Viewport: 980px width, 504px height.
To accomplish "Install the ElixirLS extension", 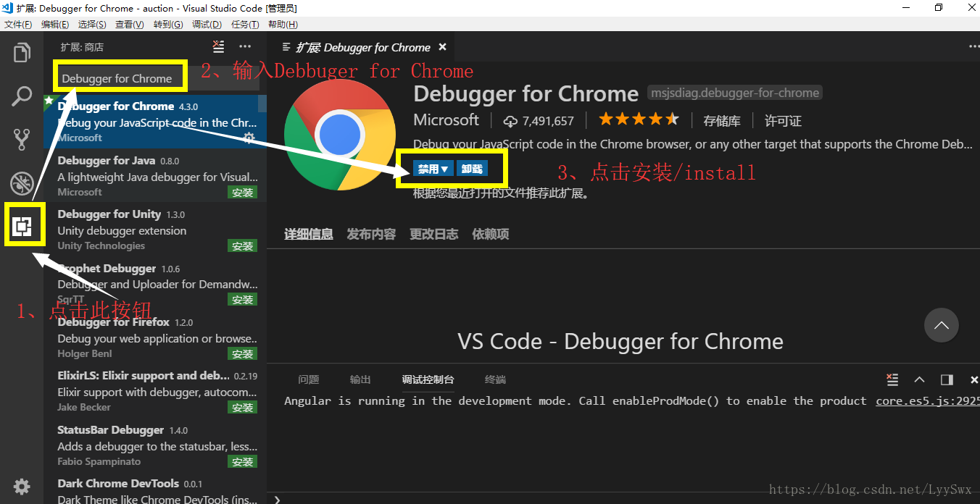I will coord(242,407).
